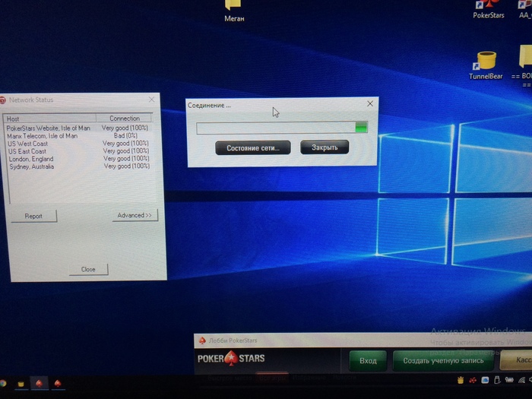Viewport: 532px width, 399px height.
Task: Click the red spade icon in Лобби PokerStars title
Action: pos(202,340)
